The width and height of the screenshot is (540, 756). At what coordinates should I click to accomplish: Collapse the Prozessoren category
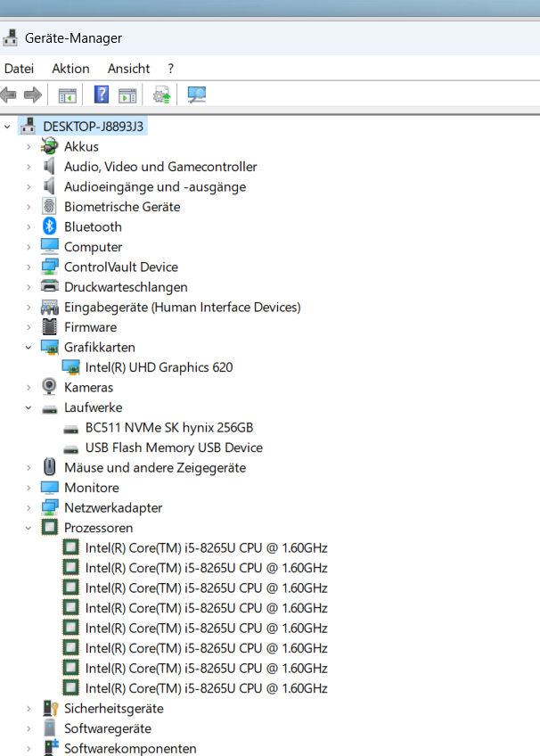(29, 528)
